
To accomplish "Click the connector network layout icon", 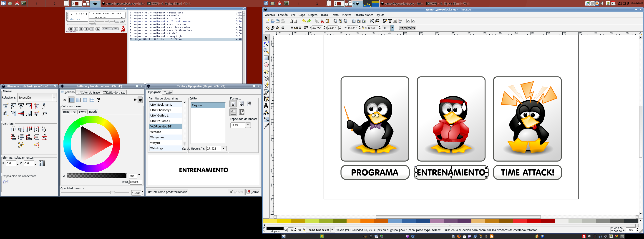I will pos(6,182).
